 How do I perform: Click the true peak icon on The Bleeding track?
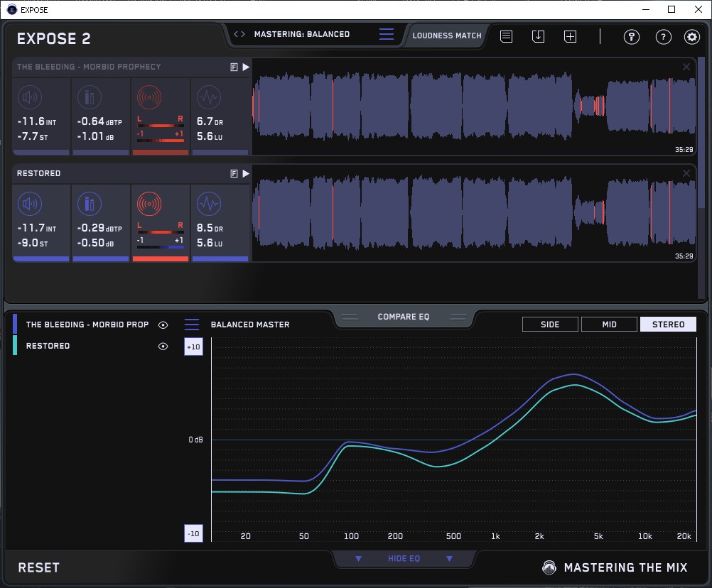pyautogui.click(x=90, y=97)
